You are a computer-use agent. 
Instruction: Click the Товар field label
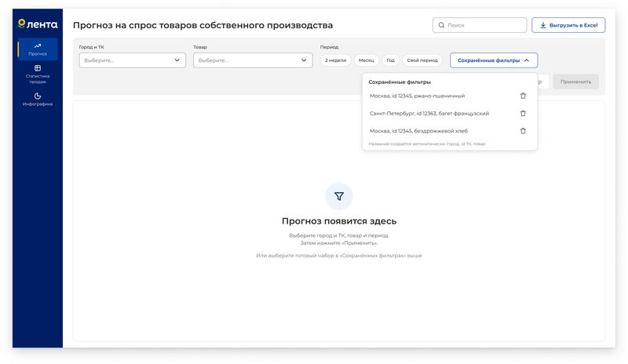point(200,47)
